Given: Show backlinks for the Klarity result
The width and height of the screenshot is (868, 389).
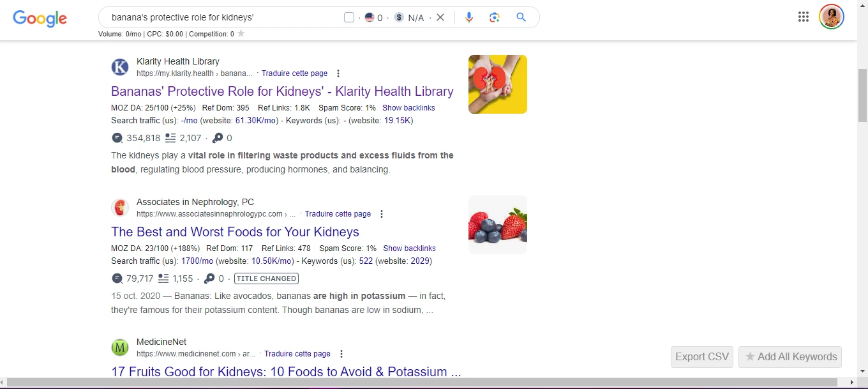Looking at the screenshot, I should coord(408,108).
